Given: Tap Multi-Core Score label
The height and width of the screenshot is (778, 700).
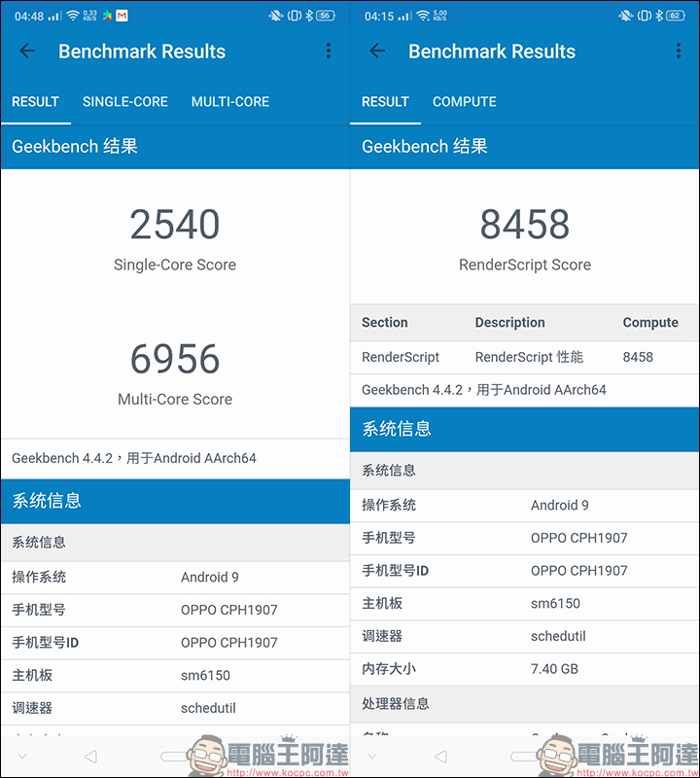Looking at the screenshot, I should click(175, 399).
